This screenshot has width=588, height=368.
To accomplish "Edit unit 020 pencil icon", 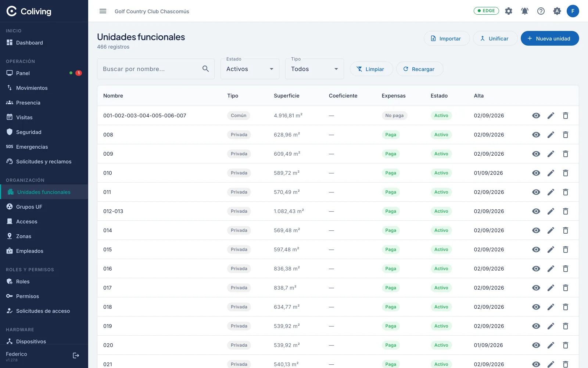I will [x=551, y=345].
